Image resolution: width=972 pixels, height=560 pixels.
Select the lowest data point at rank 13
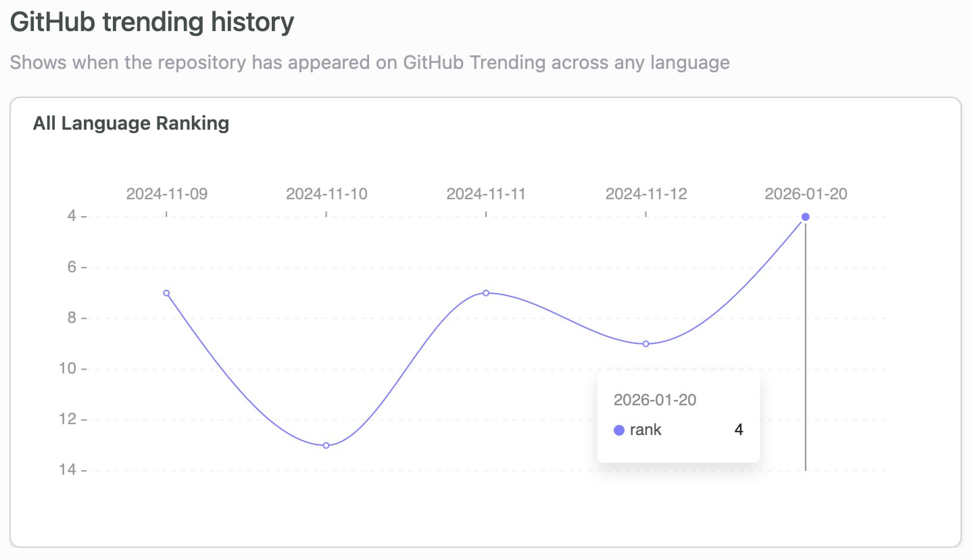click(x=326, y=445)
